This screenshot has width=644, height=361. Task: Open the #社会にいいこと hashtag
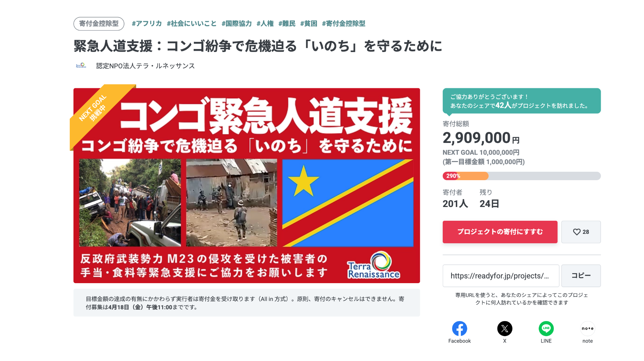pyautogui.click(x=192, y=23)
